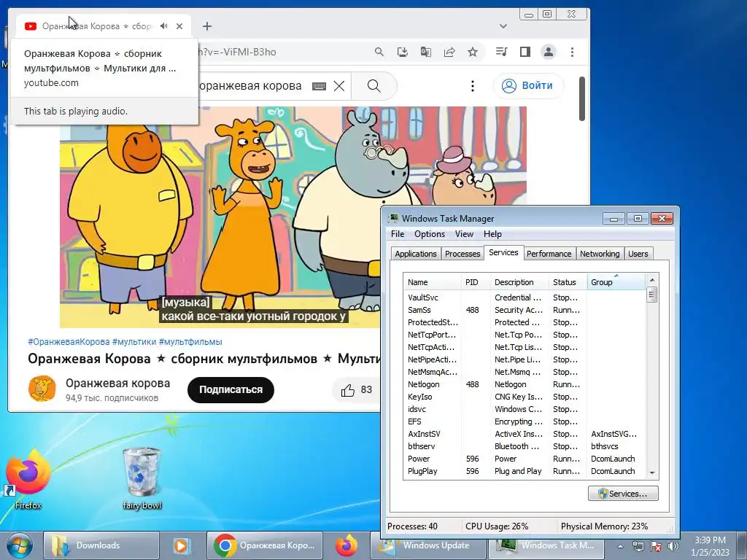This screenshot has width=747, height=560.
Task: Open the Chrome tab search chevron
Action: pos(503,26)
